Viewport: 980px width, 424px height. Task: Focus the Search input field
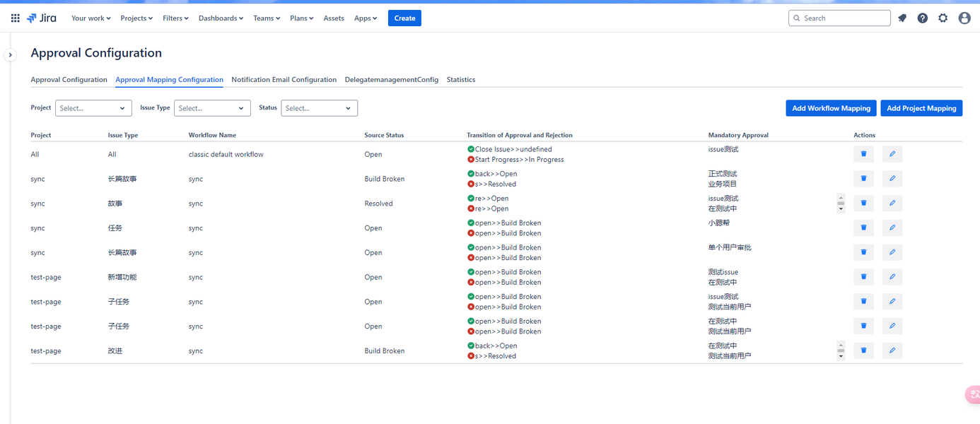(x=839, y=18)
